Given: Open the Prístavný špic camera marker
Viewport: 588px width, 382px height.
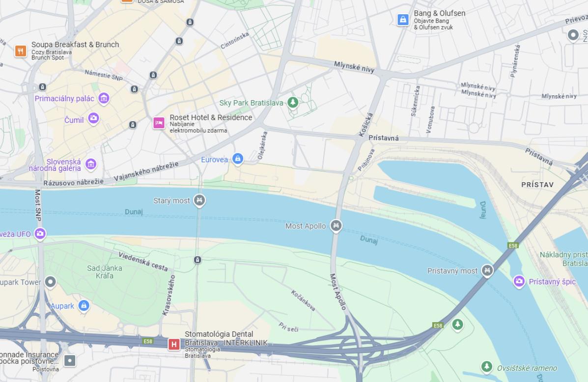Looking at the screenshot, I should tap(519, 281).
